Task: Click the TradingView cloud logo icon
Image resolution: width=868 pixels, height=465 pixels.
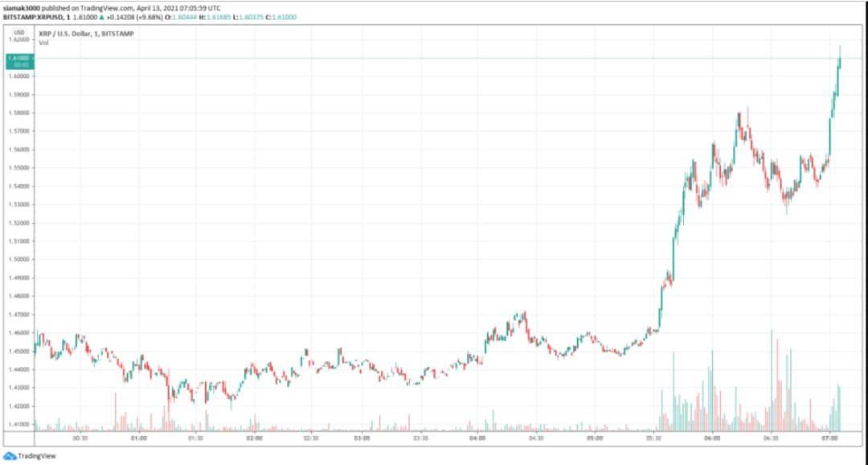Action: coord(10,456)
